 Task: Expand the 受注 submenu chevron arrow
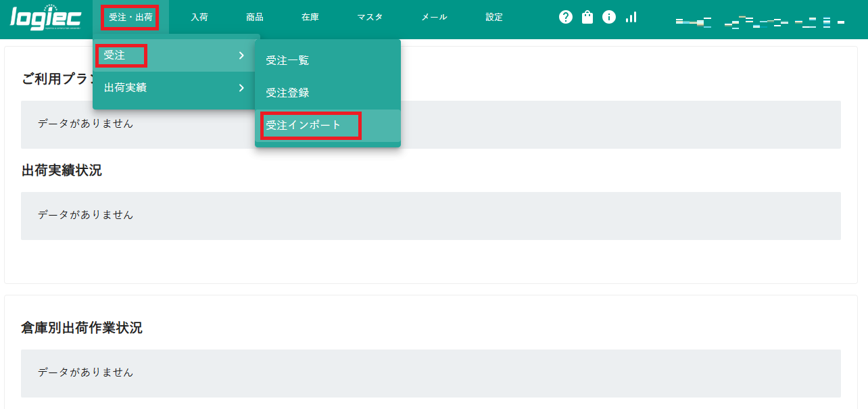(x=241, y=55)
